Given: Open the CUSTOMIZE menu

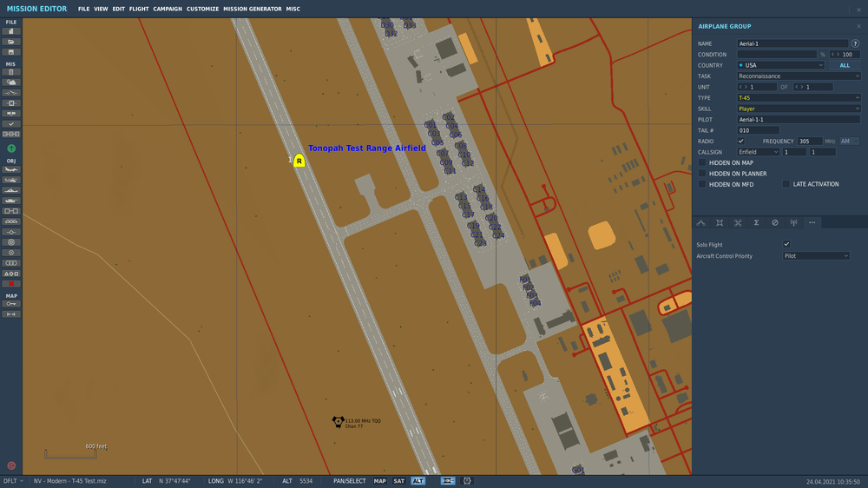Looking at the screenshot, I should point(202,9).
